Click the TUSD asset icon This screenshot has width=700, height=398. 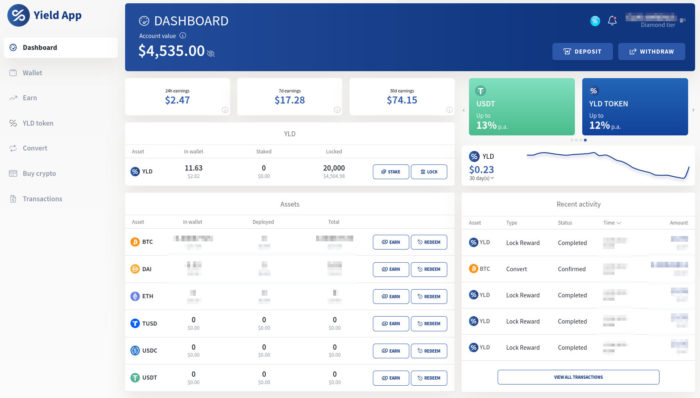pyautogui.click(x=135, y=323)
